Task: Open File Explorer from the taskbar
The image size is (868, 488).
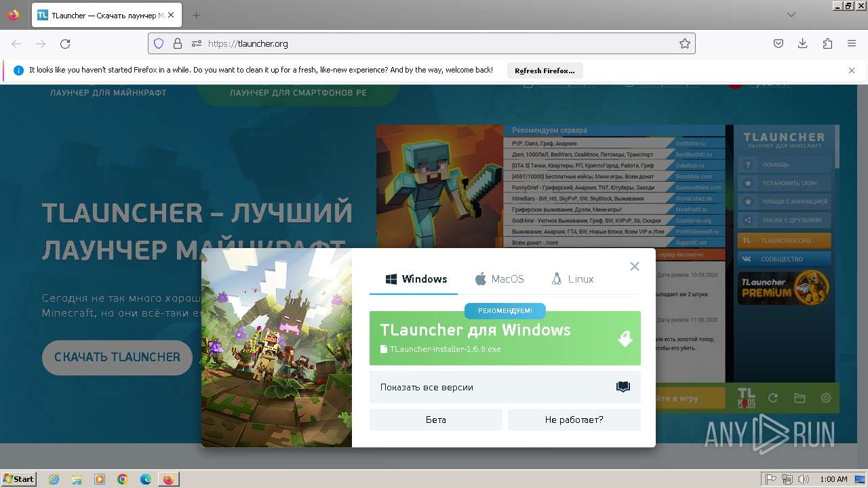Action: [x=77, y=479]
